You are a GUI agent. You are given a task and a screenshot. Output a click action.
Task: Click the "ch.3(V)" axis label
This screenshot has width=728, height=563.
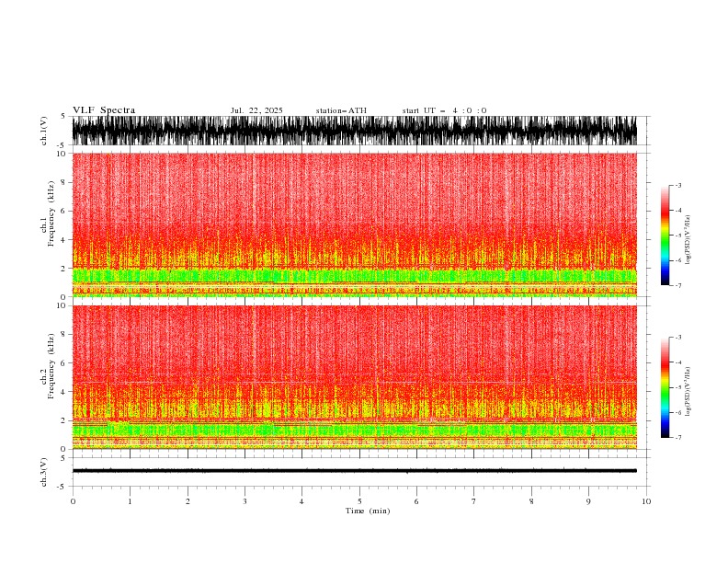tap(44, 472)
